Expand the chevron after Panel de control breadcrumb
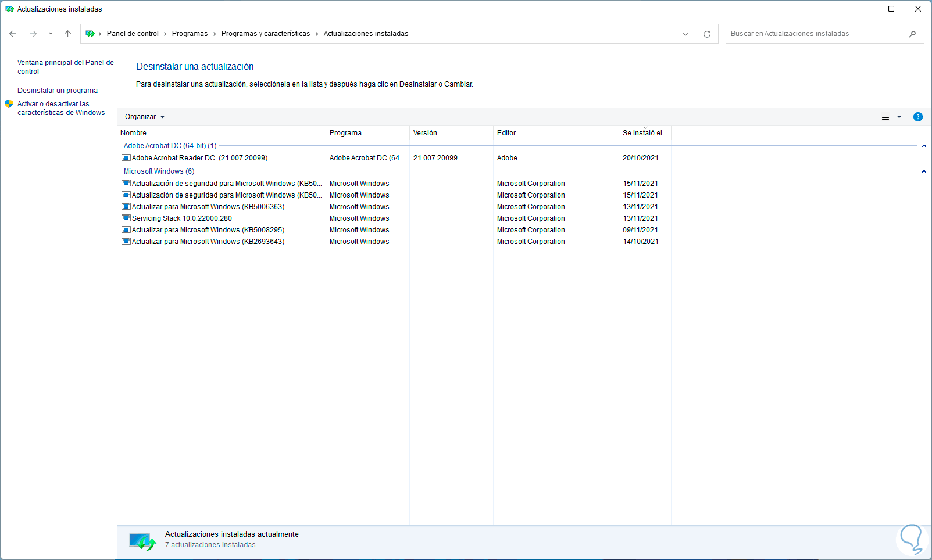Viewport: 932px width, 560px height. click(x=165, y=34)
